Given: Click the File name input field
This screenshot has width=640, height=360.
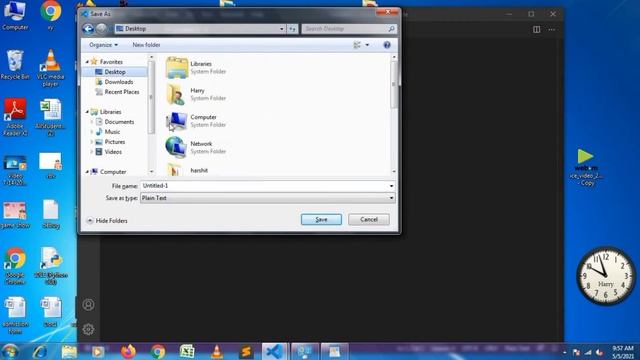Looking at the screenshot, I should tap(264, 186).
